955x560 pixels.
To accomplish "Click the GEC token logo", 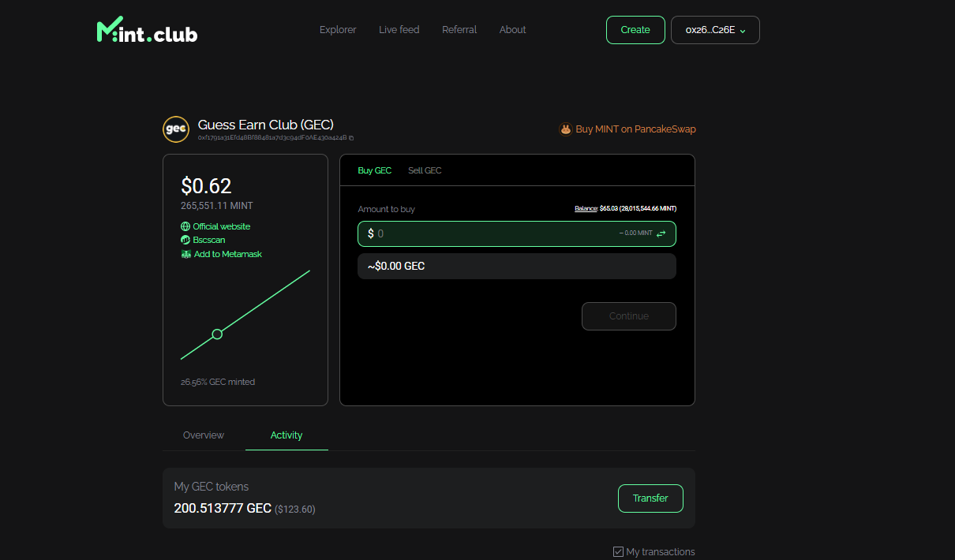I will tap(175, 129).
